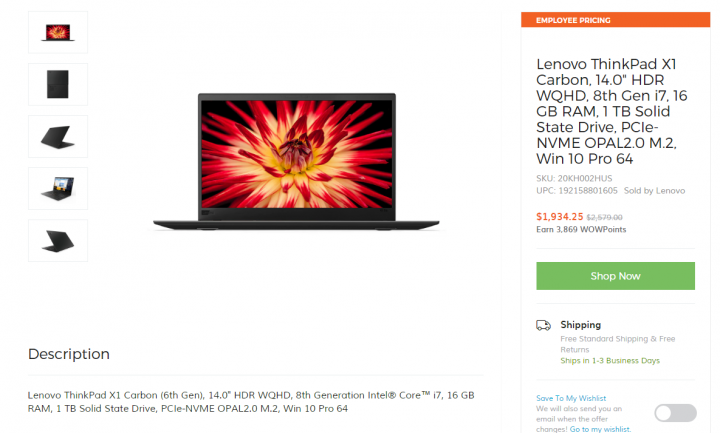Click the $1,934.25 sale price
Image resolution: width=720 pixels, height=433 pixels.
(x=559, y=217)
